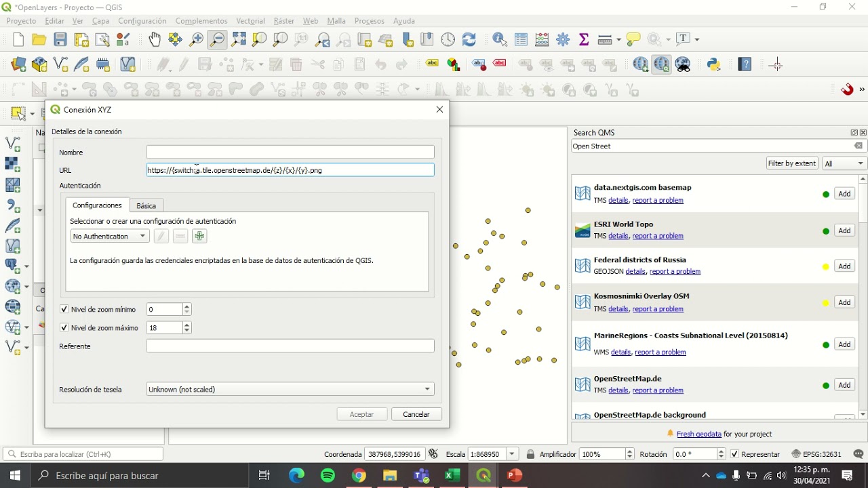
Task: Open the All category filter dropdown
Action: tap(845, 163)
